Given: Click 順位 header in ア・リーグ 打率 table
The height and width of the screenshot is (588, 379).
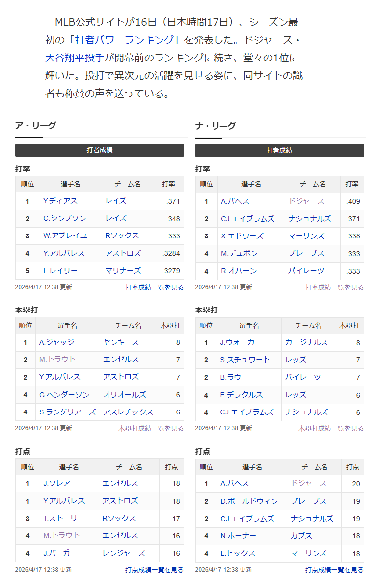Looking at the screenshot, I should tap(28, 184).
